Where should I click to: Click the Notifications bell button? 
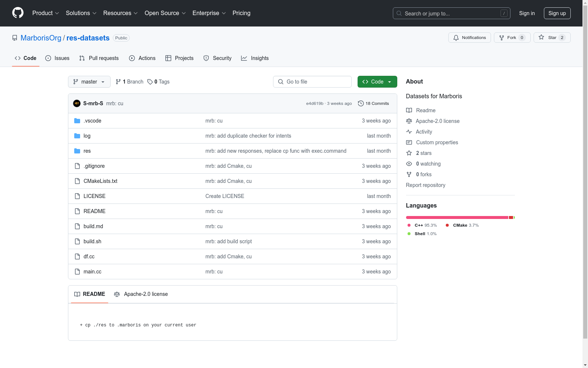point(469,38)
